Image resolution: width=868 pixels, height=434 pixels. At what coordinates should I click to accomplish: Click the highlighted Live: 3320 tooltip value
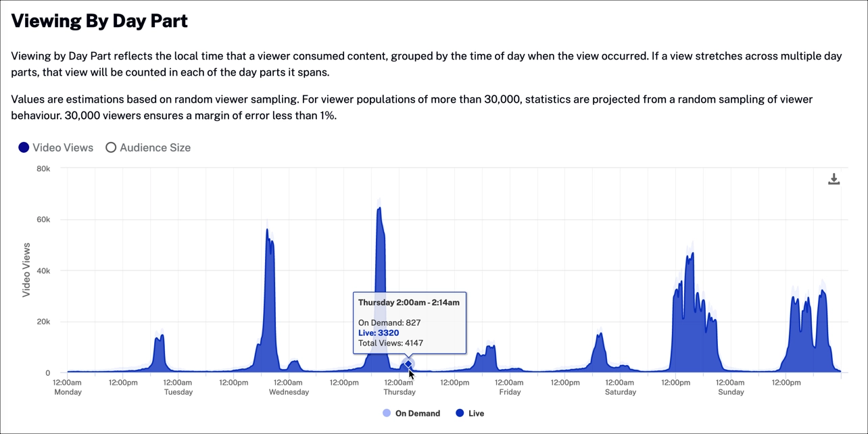377,333
